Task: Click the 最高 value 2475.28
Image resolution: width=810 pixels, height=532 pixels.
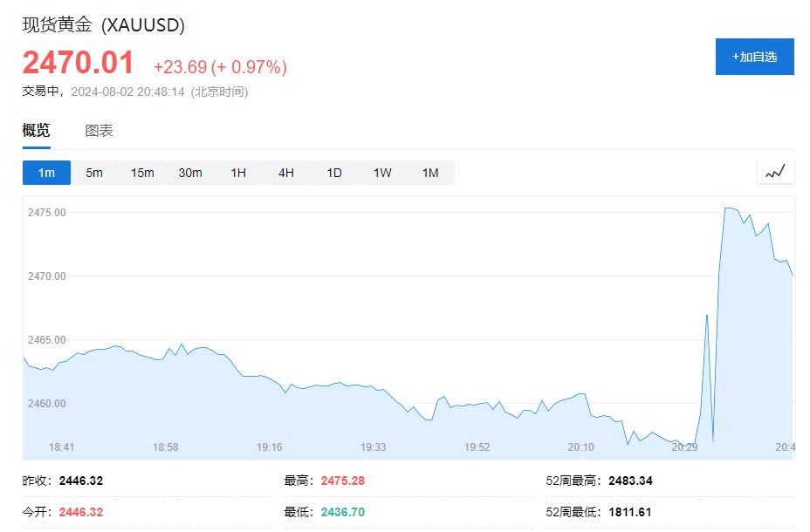Action: point(342,481)
